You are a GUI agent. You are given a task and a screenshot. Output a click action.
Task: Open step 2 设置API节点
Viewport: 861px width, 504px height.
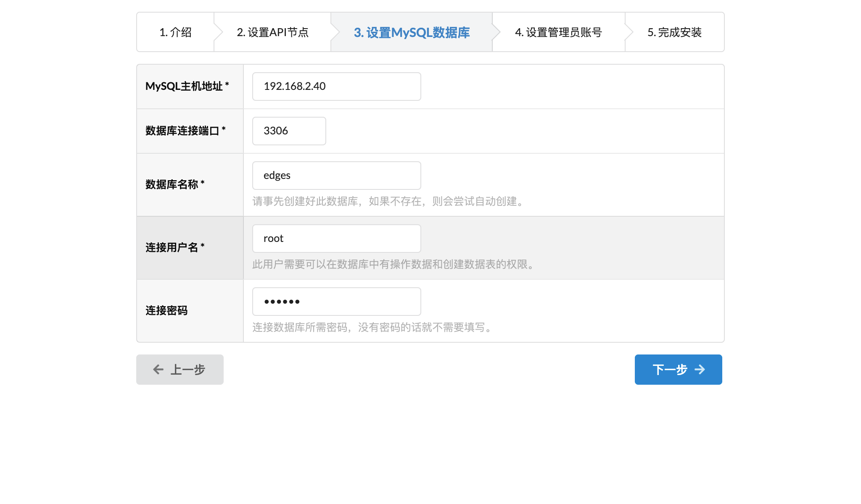pos(272,32)
